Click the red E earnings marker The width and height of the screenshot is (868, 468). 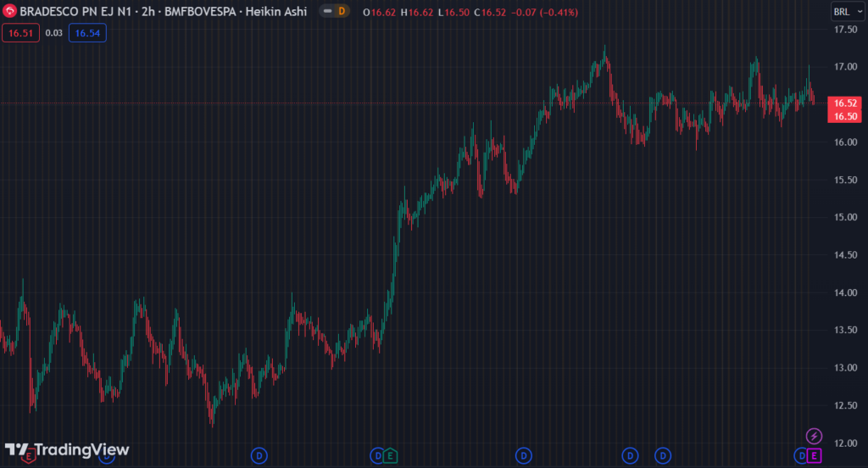pos(29,456)
